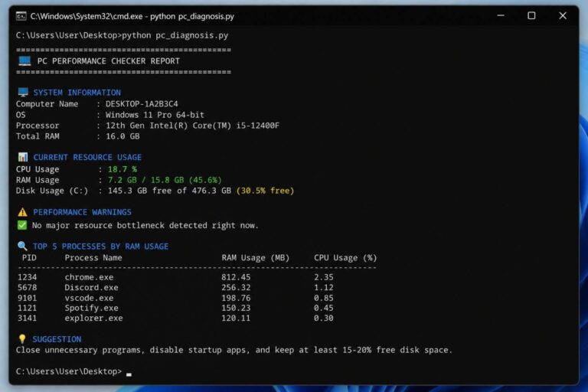Click the warning triangle icon beside PERFORMANCE WARNINGS

(x=22, y=212)
